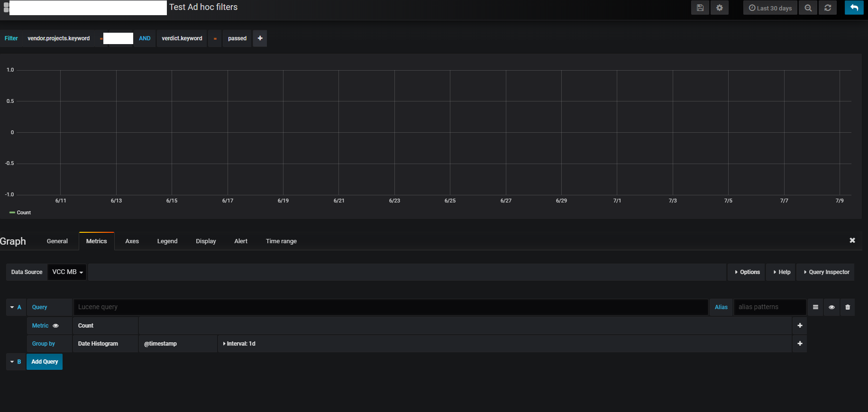Viewport: 868px width, 412px height.
Task: Refresh the dashboard
Action: click(828, 8)
